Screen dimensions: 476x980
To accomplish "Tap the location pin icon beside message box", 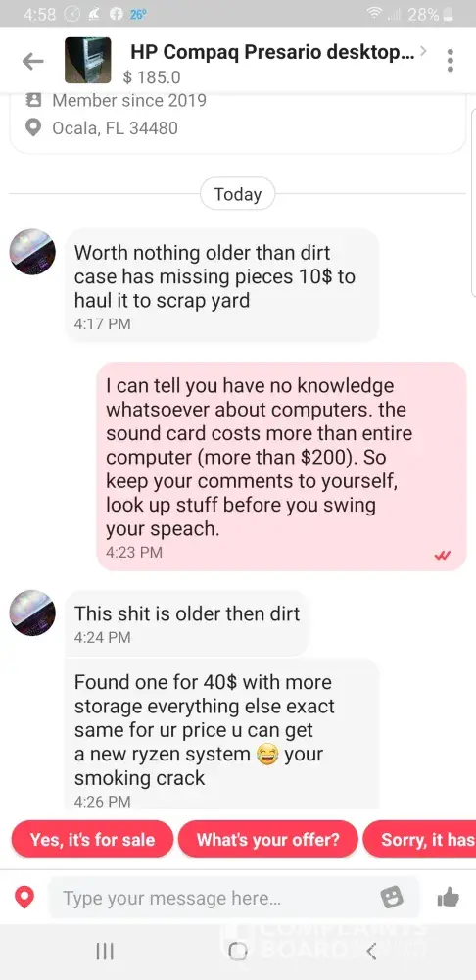I will pyautogui.click(x=24, y=898).
